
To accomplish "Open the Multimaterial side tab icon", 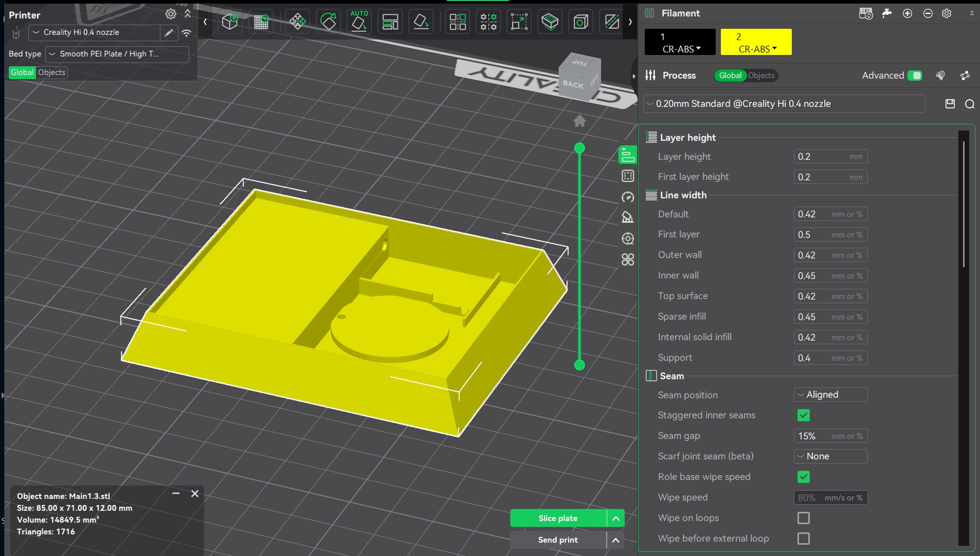I will pyautogui.click(x=628, y=238).
